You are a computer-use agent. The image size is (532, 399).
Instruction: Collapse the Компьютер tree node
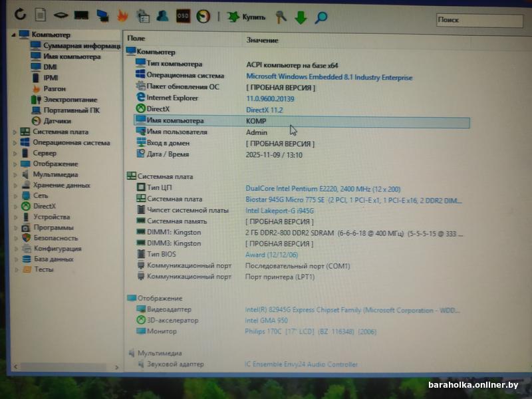[13, 35]
